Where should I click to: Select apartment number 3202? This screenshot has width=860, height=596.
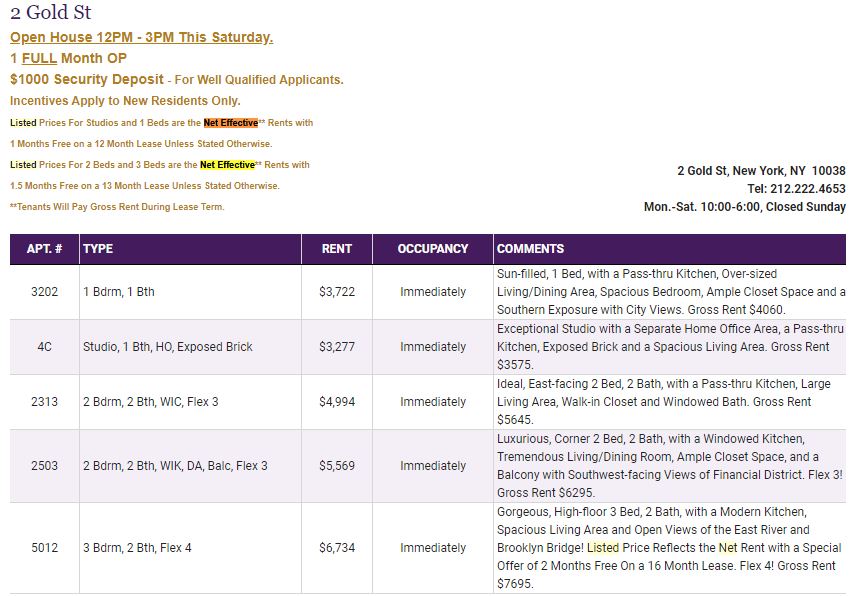(x=44, y=292)
